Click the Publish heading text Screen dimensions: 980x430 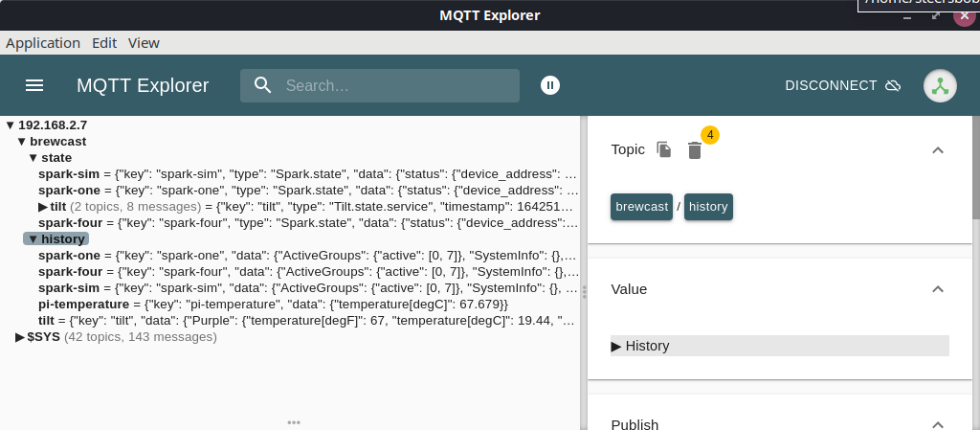click(635, 425)
